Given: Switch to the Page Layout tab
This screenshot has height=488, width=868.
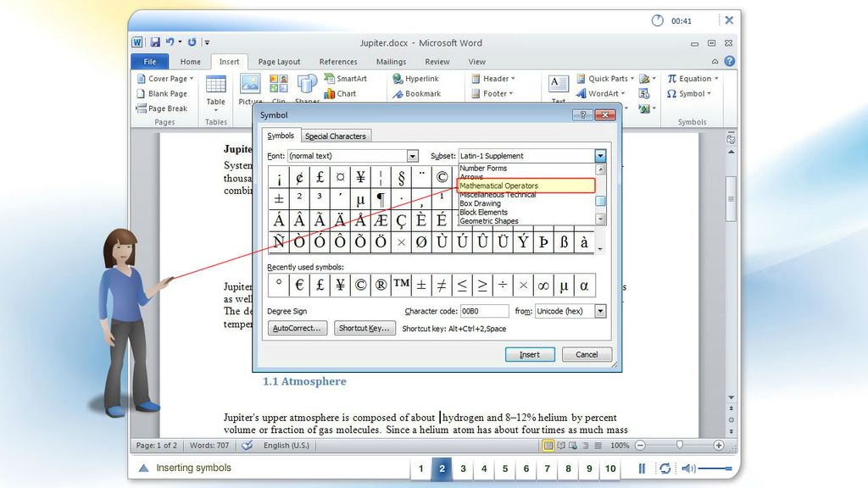Looking at the screenshot, I should (279, 61).
